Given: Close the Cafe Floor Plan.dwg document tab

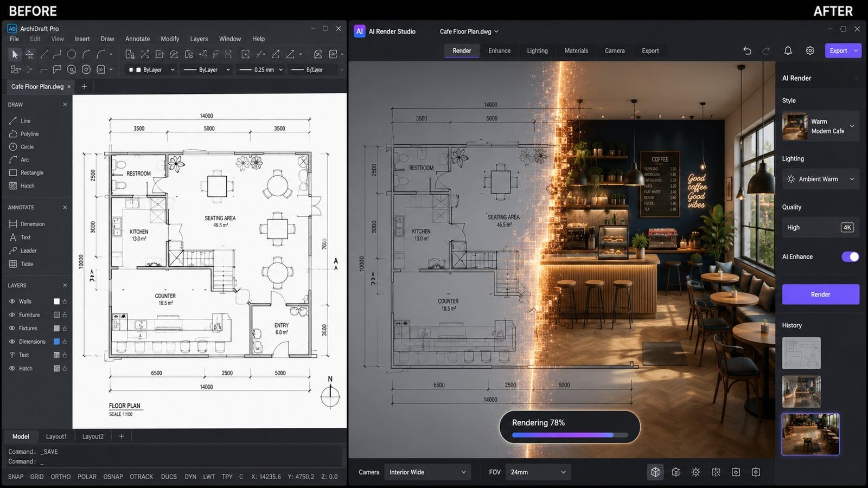Looking at the screenshot, I should coord(69,87).
